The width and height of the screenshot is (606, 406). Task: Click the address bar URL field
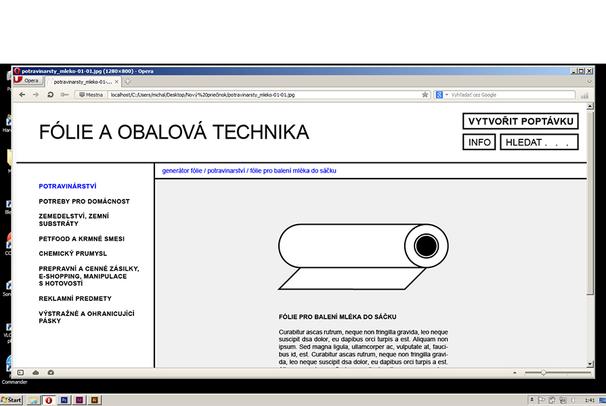[x=260, y=94]
